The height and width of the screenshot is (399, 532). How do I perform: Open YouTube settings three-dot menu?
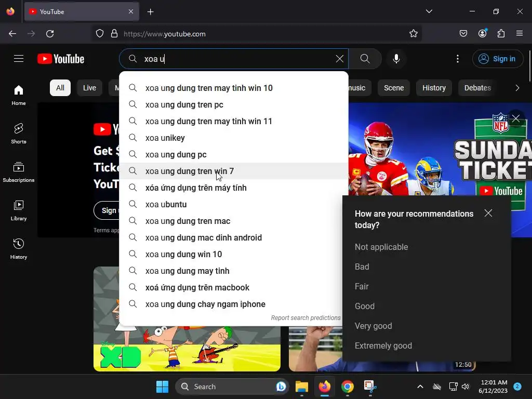coord(457,59)
